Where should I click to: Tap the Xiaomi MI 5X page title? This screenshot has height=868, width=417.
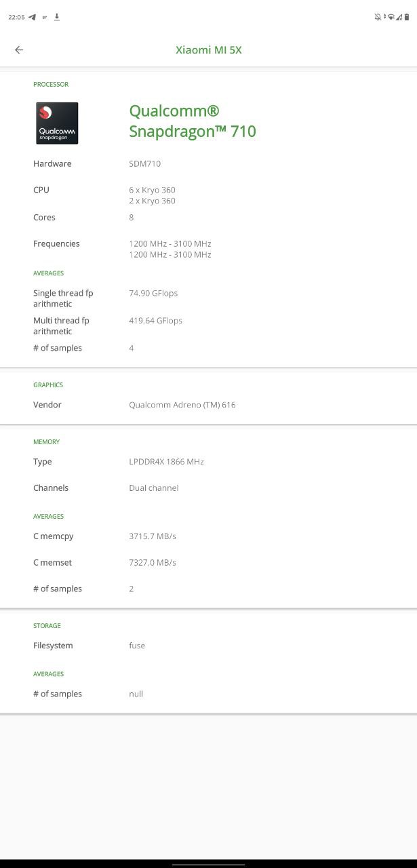(x=208, y=50)
